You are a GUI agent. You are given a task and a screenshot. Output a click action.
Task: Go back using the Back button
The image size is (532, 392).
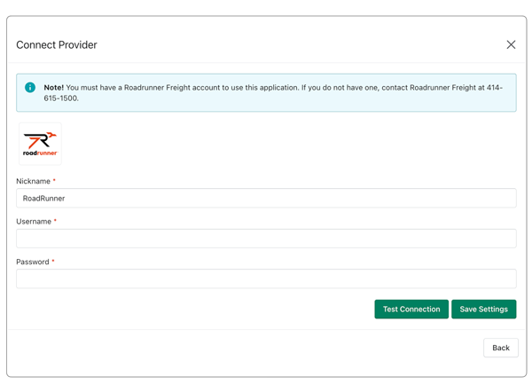[x=500, y=348]
